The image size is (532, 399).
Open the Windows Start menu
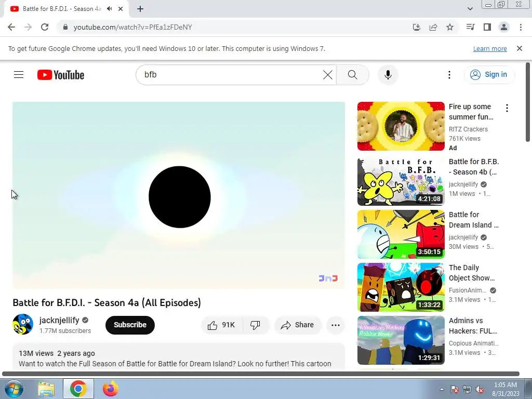pyautogui.click(x=13, y=389)
